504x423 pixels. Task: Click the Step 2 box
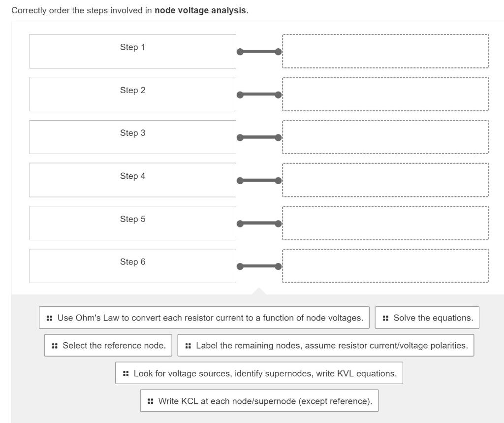(133, 94)
